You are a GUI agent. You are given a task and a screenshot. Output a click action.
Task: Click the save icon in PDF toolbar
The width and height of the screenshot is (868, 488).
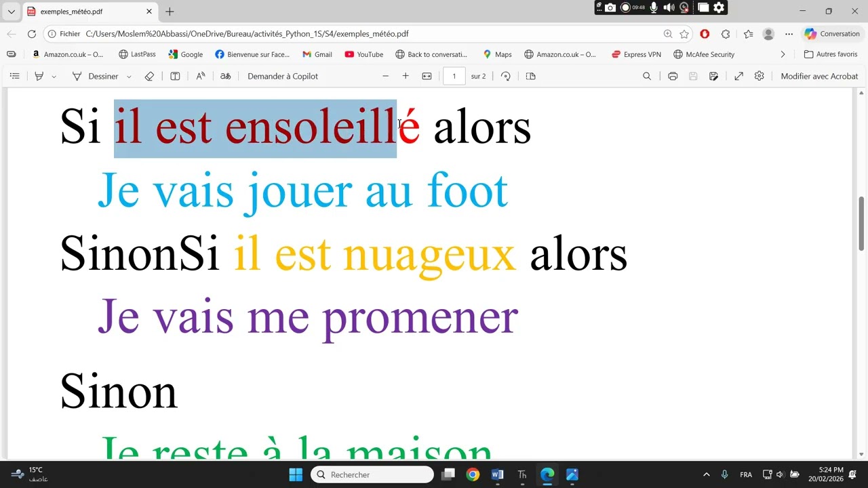coord(693,76)
